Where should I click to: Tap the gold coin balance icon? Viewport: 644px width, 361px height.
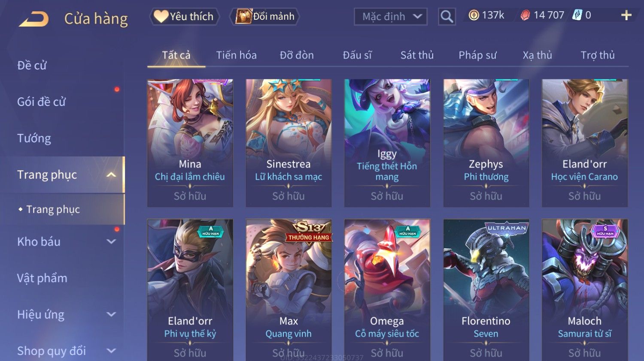coord(474,15)
